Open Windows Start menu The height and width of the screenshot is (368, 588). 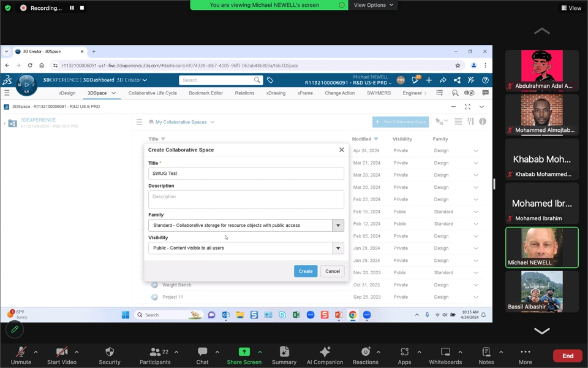pyautogui.click(x=126, y=315)
